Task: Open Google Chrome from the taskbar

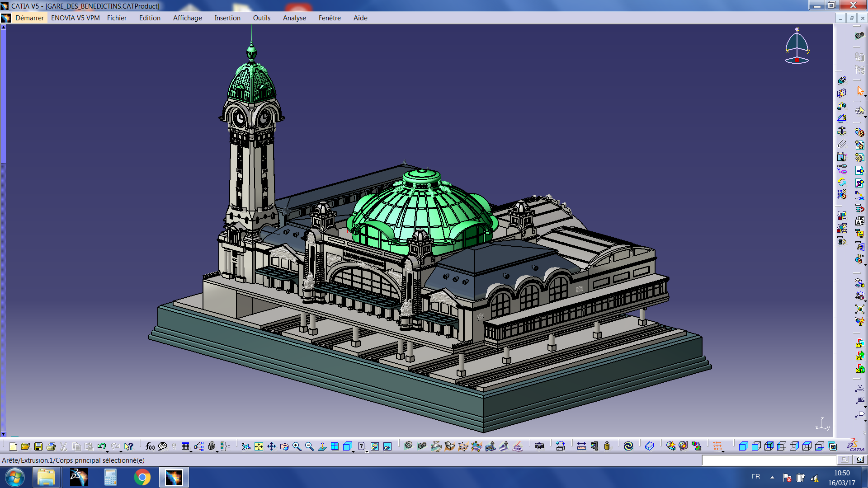Action: tap(142, 477)
